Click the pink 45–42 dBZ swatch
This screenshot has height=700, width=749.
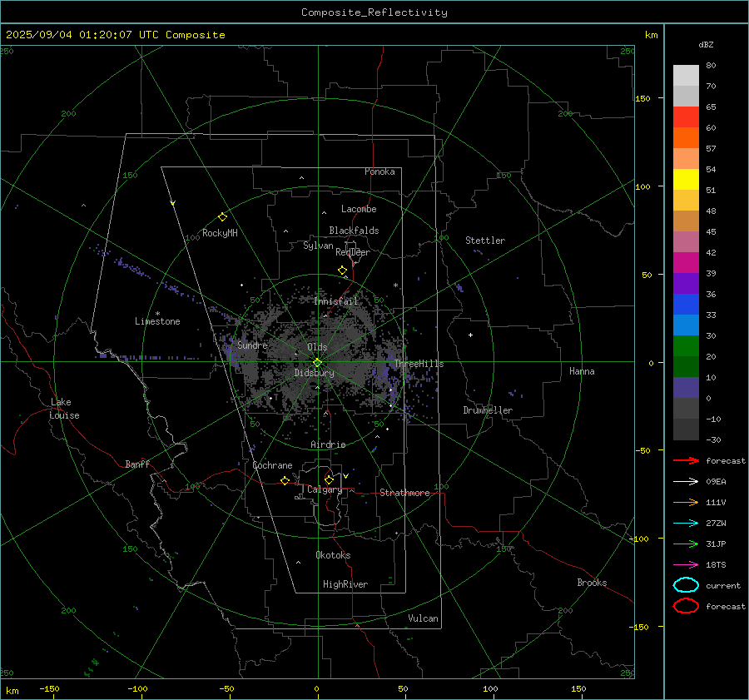point(686,242)
